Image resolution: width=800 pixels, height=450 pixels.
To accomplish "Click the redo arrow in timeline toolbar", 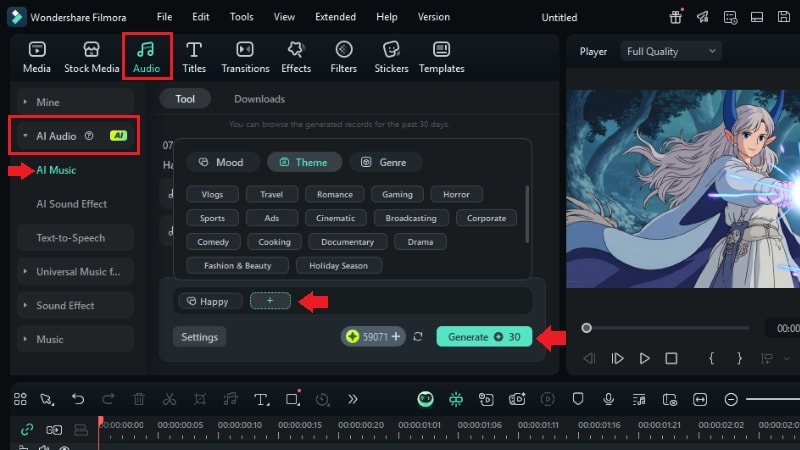I will tap(108, 399).
